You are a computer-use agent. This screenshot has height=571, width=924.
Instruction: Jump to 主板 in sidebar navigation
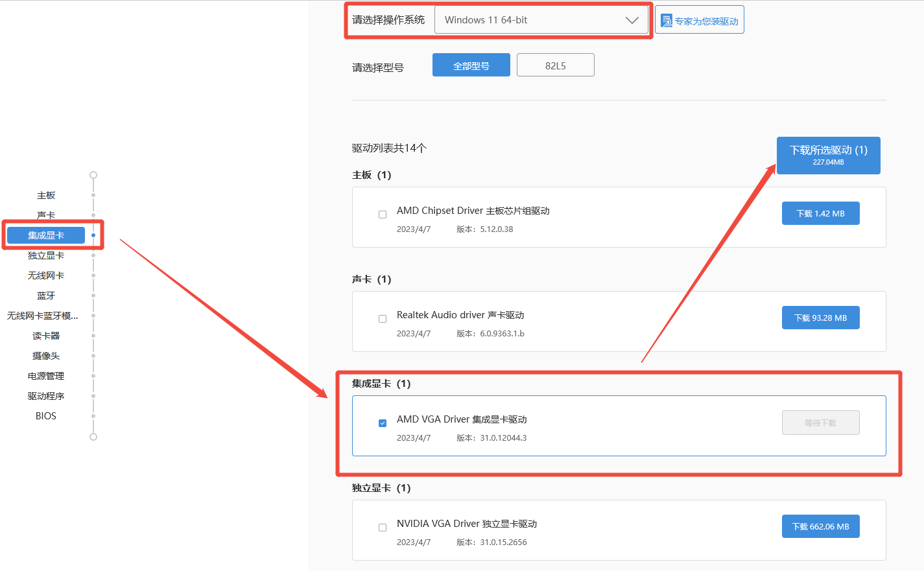[x=46, y=196]
